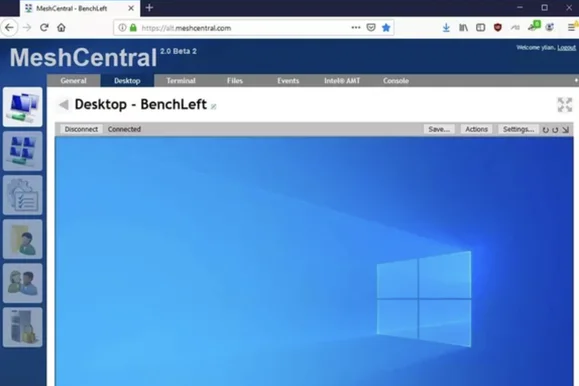This screenshot has height=386, width=579.
Task: Open the Settings... button
Action: point(518,129)
